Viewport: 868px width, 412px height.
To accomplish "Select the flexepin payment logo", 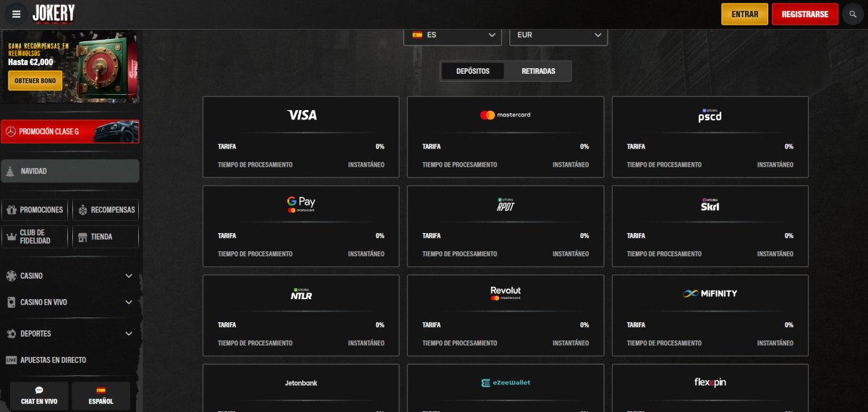I will 710,382.
